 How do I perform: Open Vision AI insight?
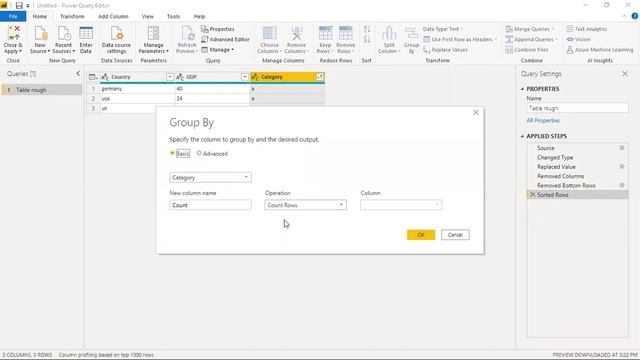(x=578, y=39)
